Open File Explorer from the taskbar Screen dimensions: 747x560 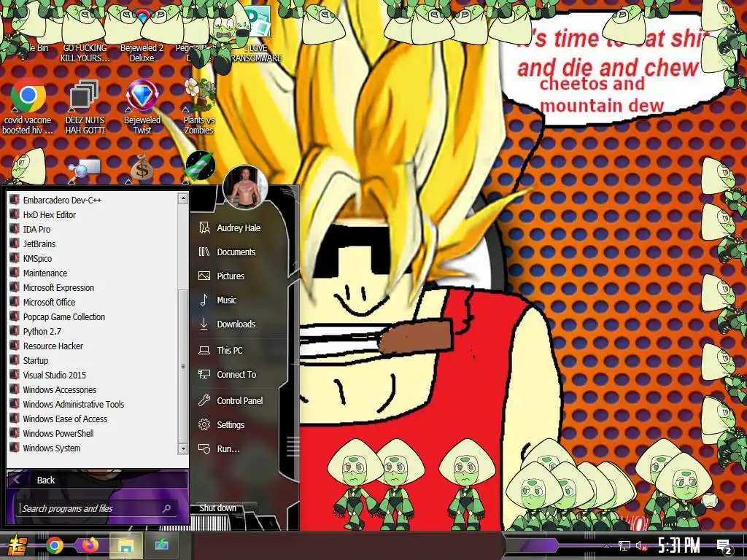click(x=125, y=545)
